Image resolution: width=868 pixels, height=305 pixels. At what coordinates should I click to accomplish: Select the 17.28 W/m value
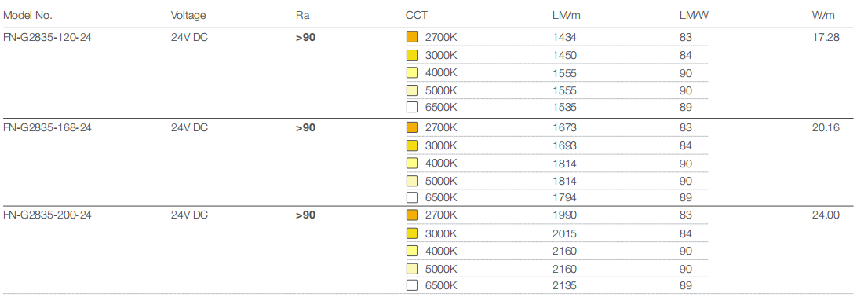tap(826, 38)
